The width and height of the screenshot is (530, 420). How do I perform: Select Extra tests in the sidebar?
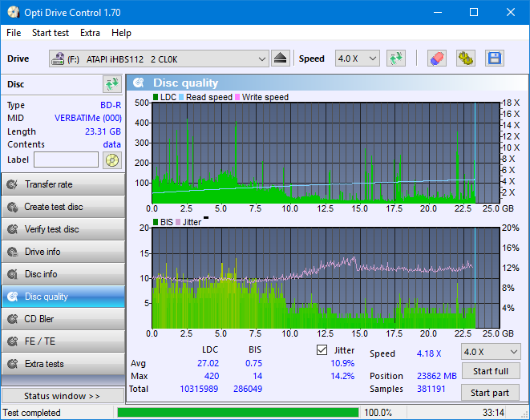pyautogui.click(x=63, y=364)
